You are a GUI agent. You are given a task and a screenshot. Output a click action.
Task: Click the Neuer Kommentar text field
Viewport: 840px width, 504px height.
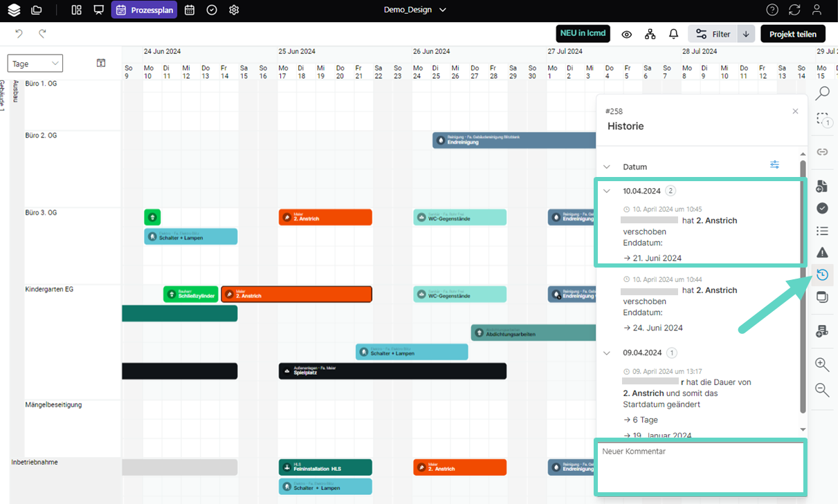click(x=700, y=468)
